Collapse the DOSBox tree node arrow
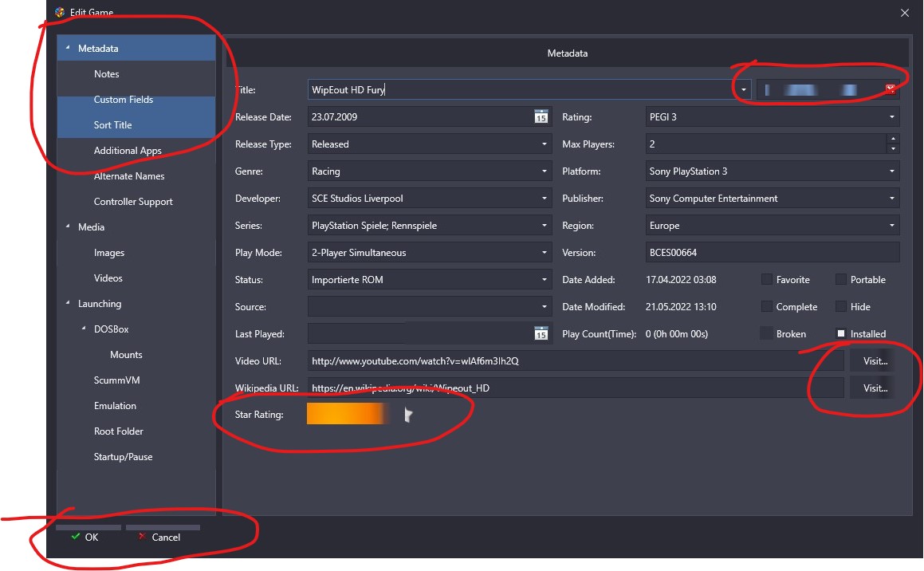The image size is (924, 571). click(84, 329)
